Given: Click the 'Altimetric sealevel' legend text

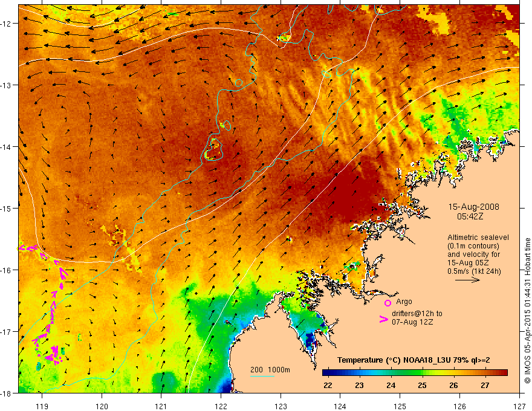Looking at the screenshot, I should click(x=478, y=238).
